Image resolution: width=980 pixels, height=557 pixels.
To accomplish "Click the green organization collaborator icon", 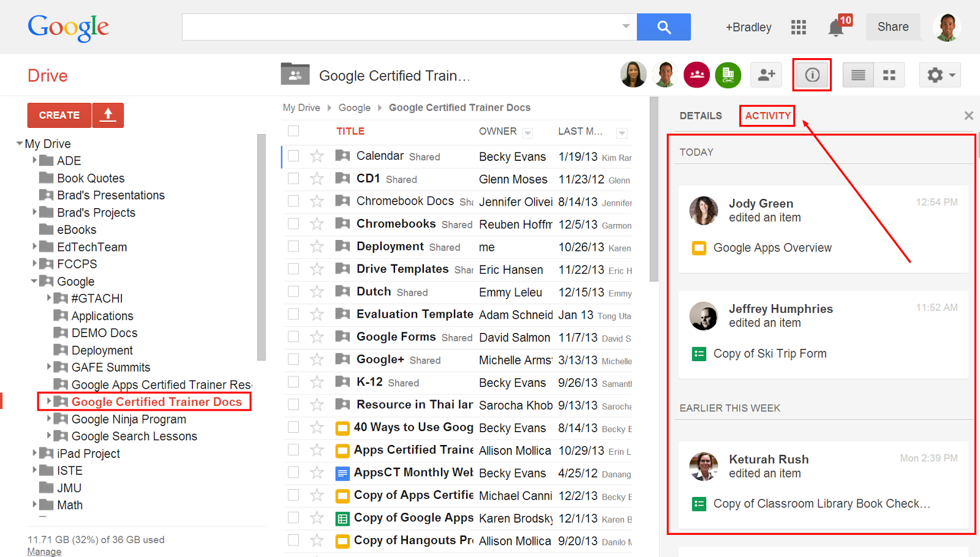I will pos(728,75).
